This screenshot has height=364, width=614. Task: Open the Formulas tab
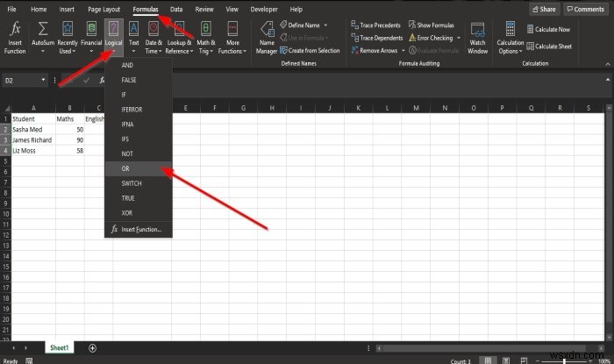146,9
